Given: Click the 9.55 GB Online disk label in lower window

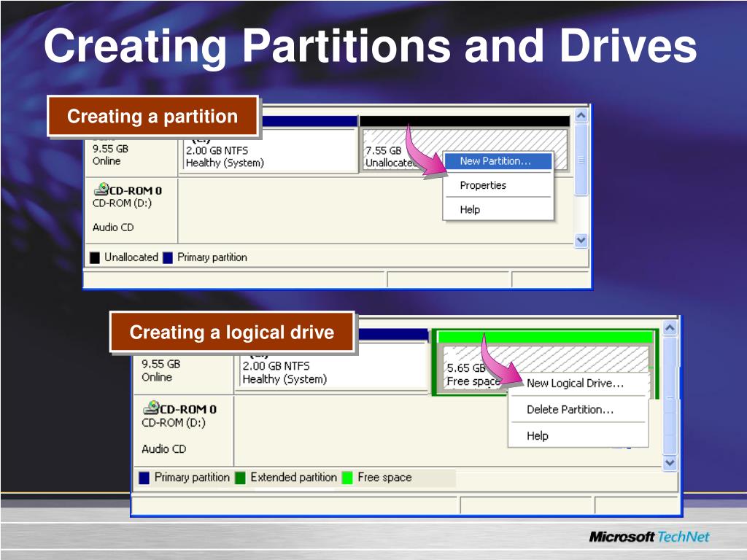Looking at the screenshot, I should click(161, 370).
